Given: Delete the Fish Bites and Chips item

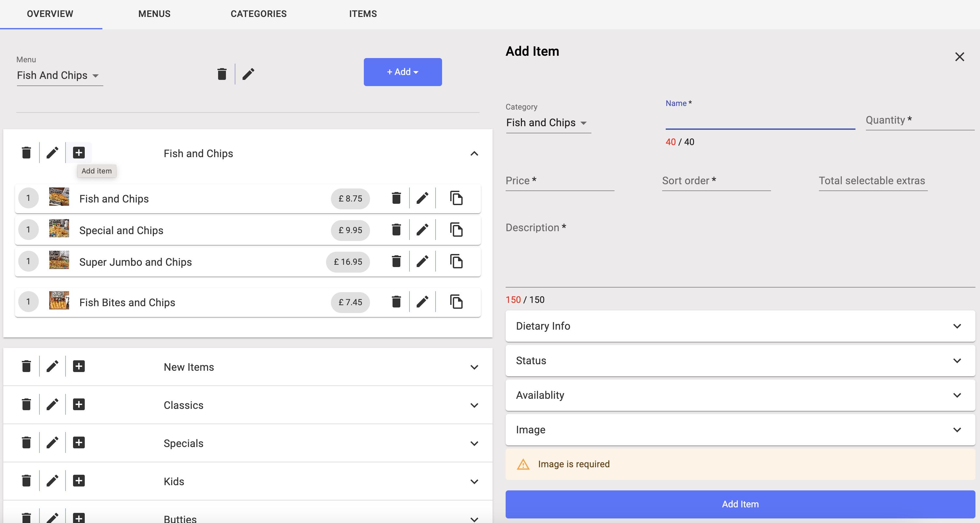Looking at the screenshot, I should click(x=396, y=302).
